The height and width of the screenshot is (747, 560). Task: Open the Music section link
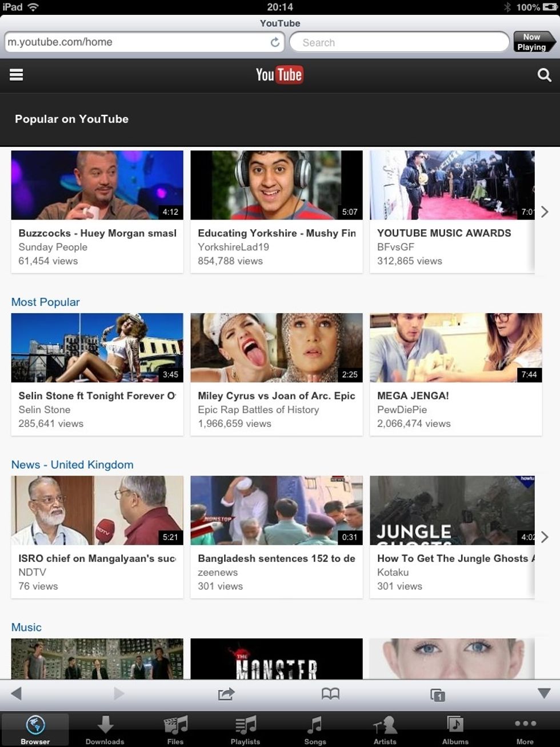point(26,628)
